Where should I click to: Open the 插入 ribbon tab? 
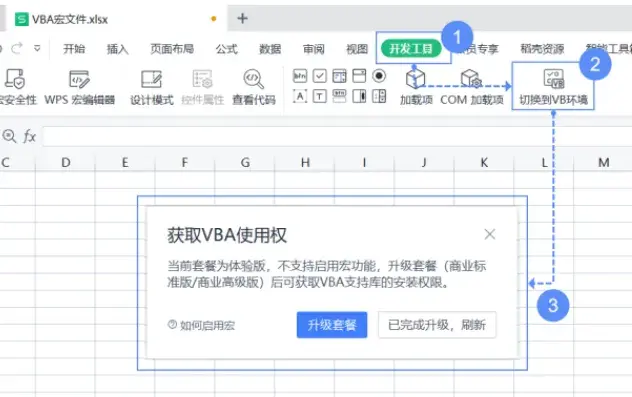click(x=117, y=49)
